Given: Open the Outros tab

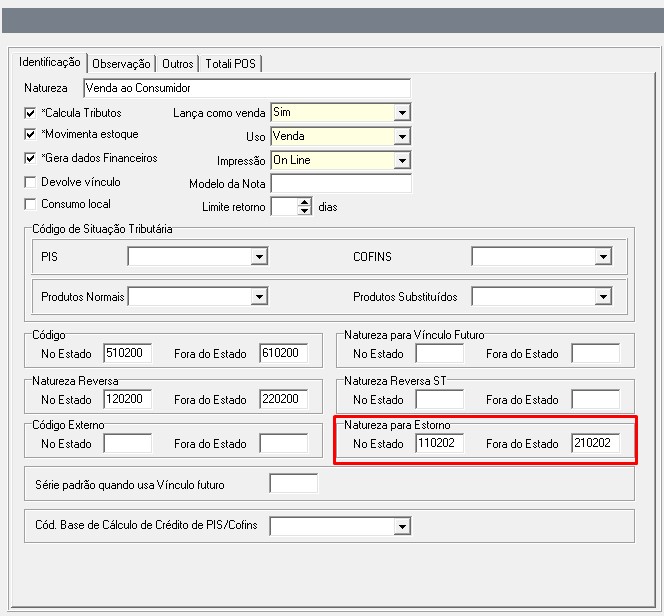Looking at the screenshot, I should [178, 64].
